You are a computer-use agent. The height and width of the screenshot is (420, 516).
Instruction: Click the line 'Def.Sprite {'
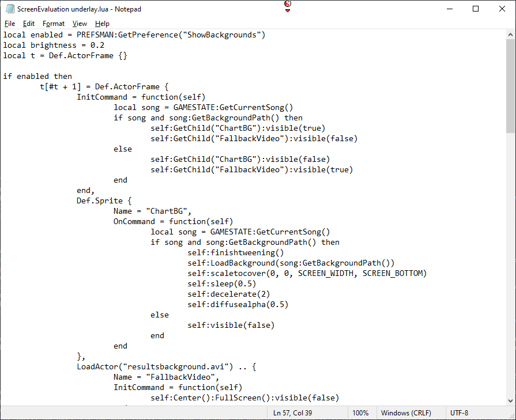(x=104, y=200)
